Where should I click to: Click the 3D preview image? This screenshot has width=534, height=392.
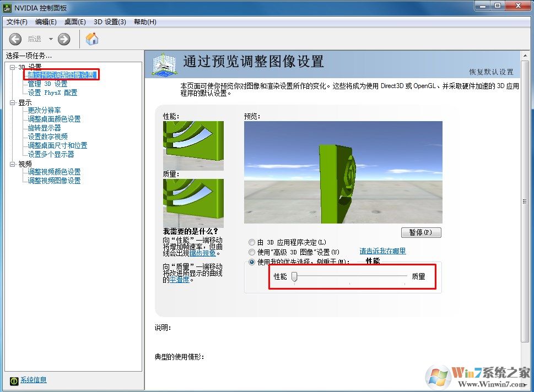(343, 172)
